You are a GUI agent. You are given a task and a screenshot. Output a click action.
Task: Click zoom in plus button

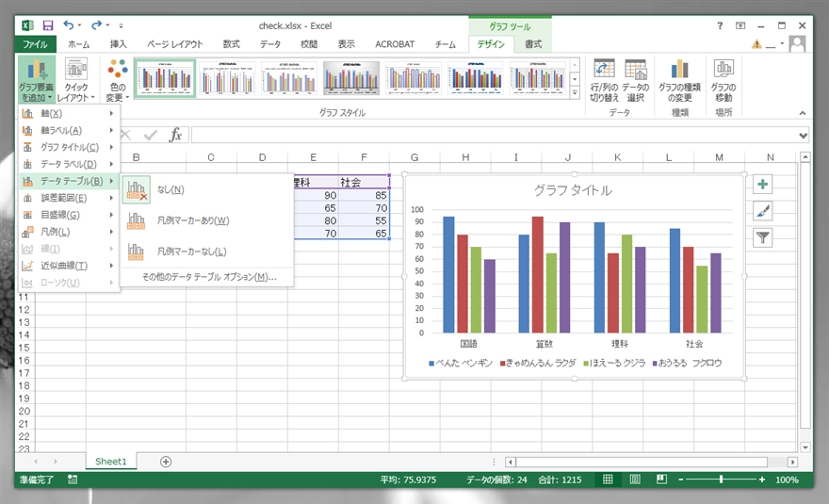pos(761,480)
